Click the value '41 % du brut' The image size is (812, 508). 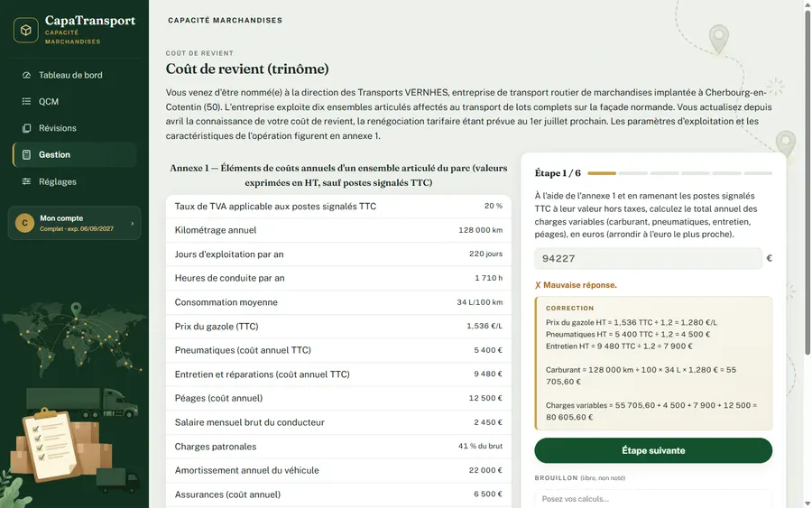pyautogui.click(x=480, y=446)
